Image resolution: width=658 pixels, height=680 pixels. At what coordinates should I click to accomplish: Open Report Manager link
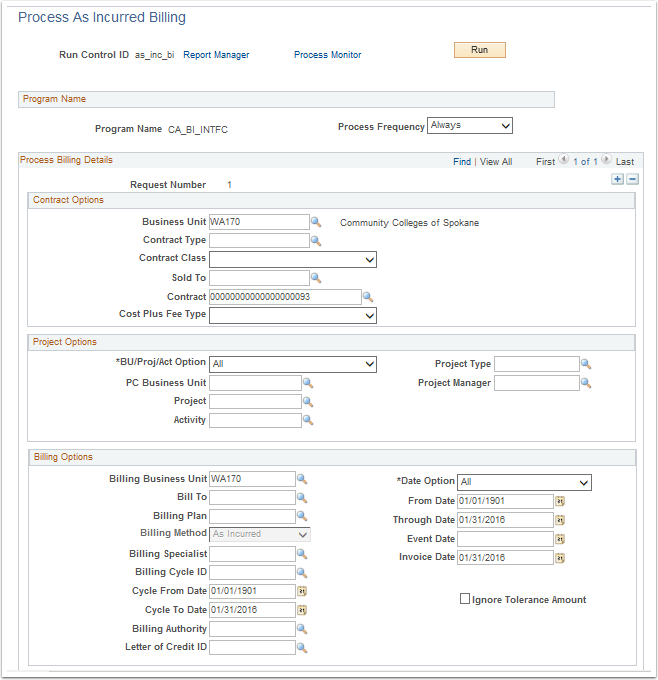(x=216, y=55)
